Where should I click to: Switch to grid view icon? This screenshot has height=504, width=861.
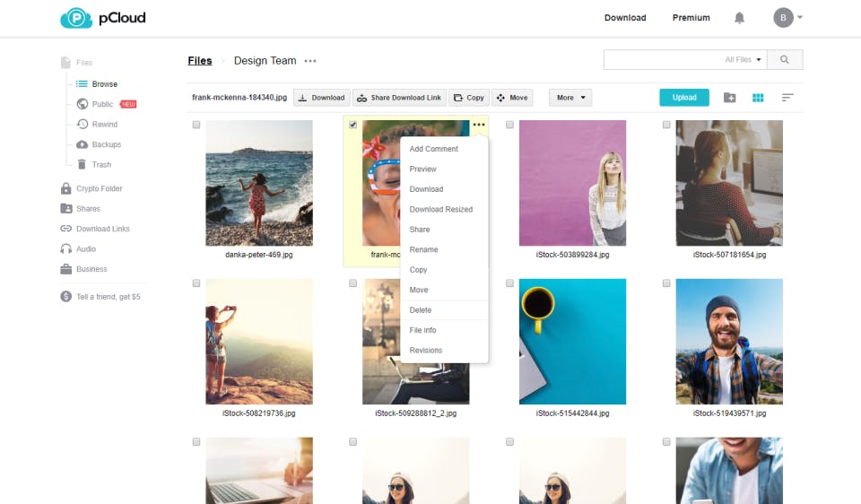click(x=758, y=98)
